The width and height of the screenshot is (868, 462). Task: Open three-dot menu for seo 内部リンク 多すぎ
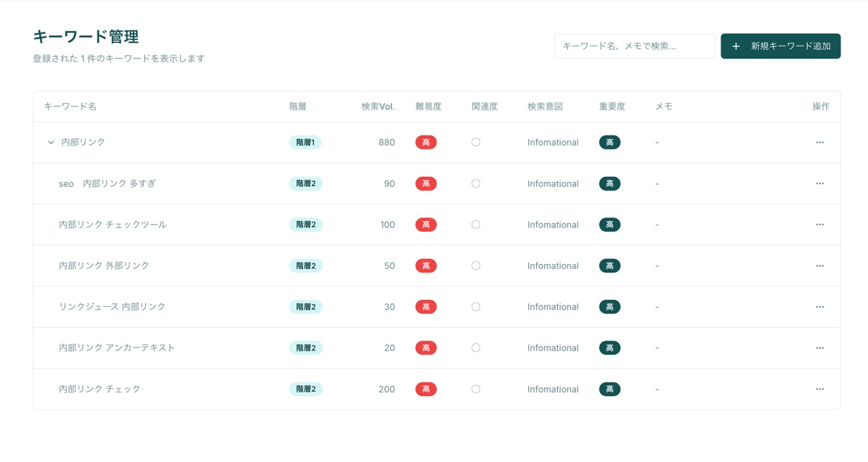click(x=819, y=183)
